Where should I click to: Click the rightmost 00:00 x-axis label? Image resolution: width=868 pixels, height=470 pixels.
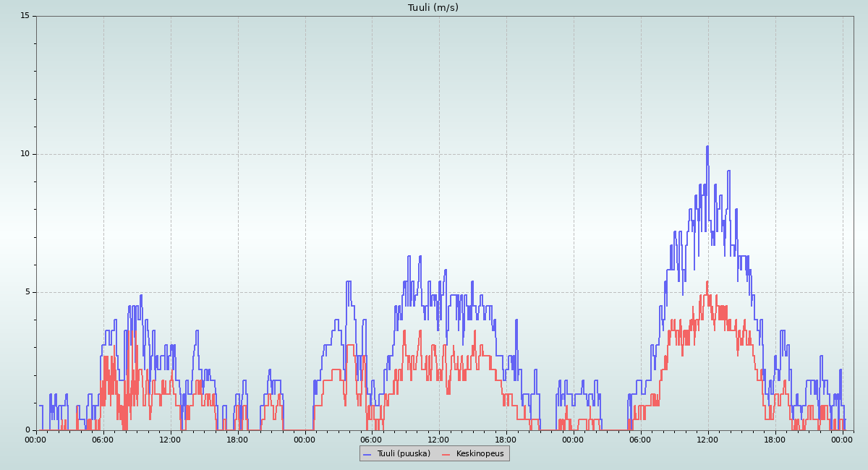(x=842, y=440)
